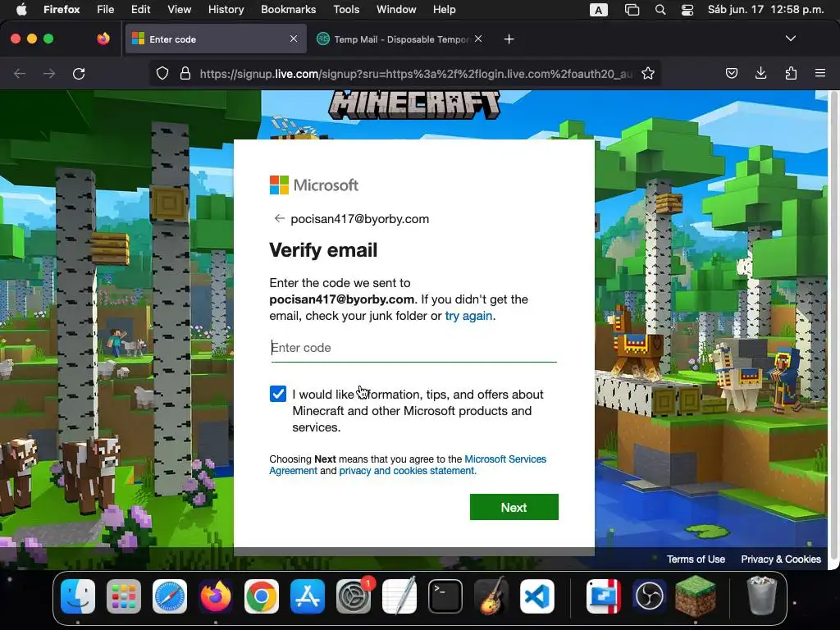Open TextEdit from the dock
This screenshot has height=630, width=840.
click(x=399, y=596)
